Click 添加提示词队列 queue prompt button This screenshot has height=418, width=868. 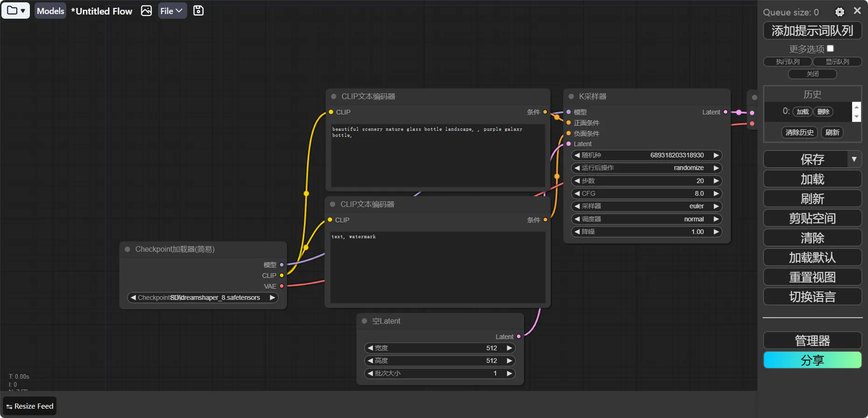[x=812, y=31]
